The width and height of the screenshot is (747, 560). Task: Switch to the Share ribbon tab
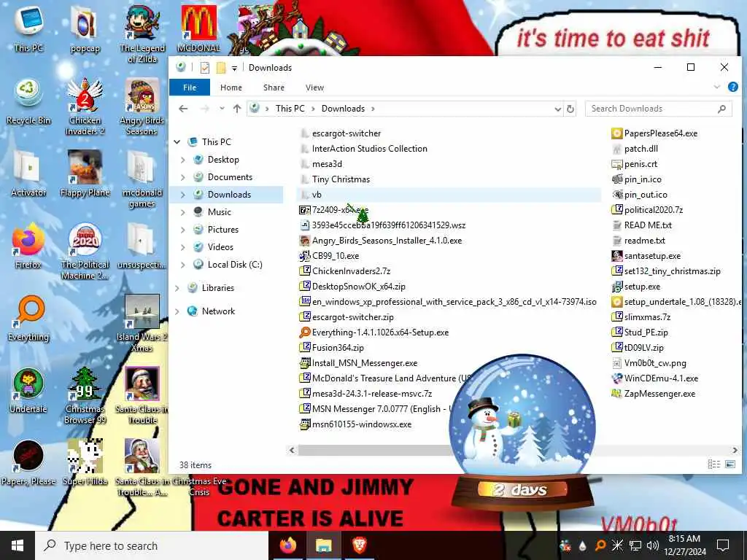(x=274, y=87)
